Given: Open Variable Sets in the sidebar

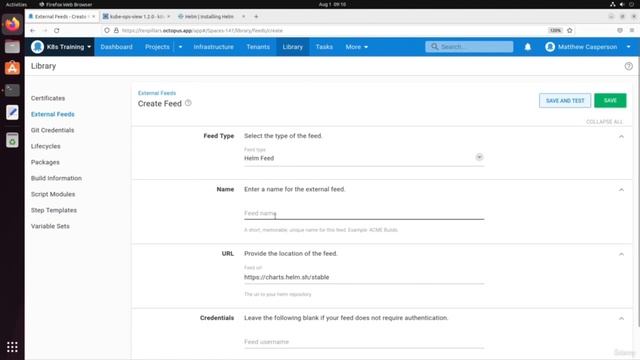Looking at the screenshot, I should coord(50,226).
